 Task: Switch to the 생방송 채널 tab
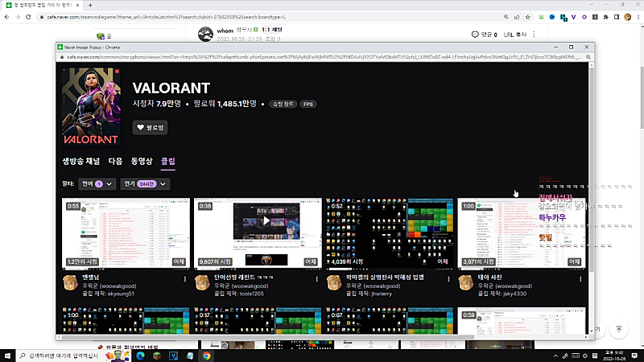[x=81, y=162]
